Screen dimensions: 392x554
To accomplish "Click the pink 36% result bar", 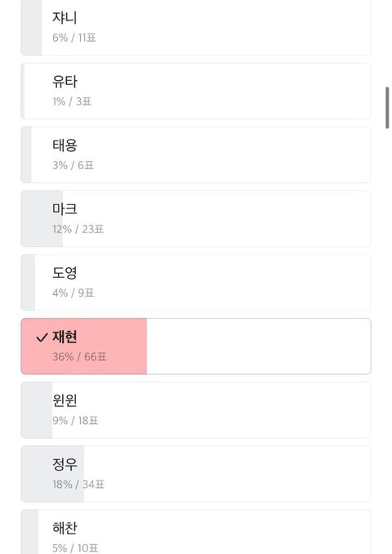I will click(x=84, y=346).
